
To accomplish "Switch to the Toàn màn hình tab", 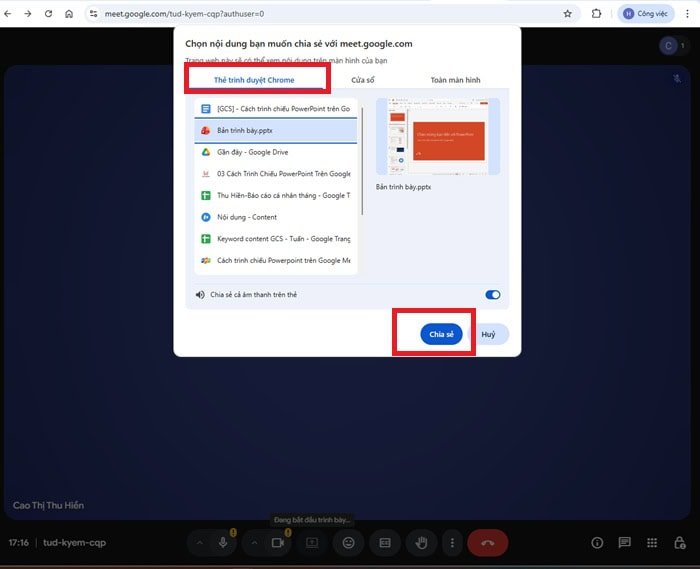I will pos(455,80).
